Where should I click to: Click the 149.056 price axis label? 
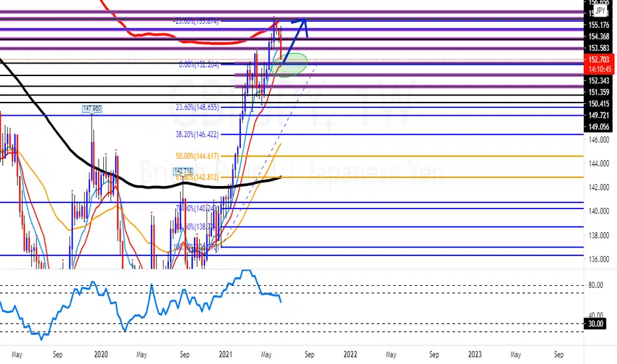point(598,126)
